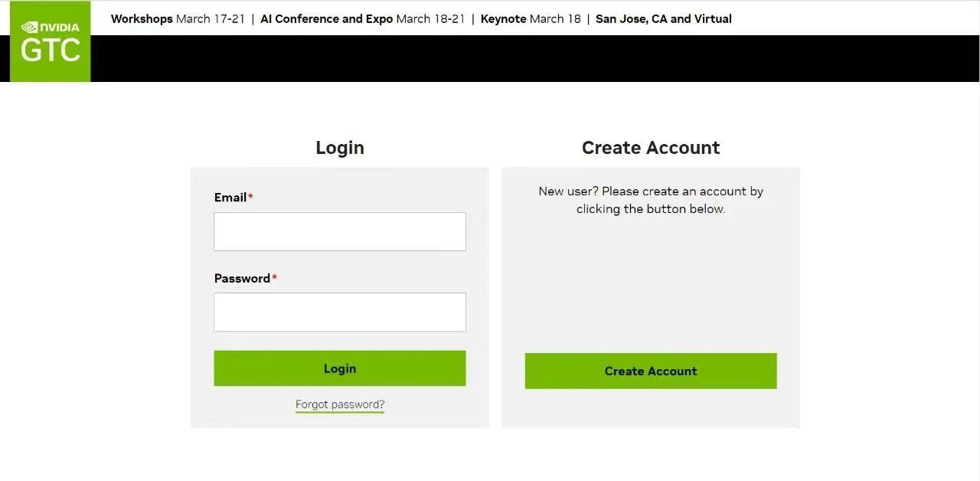Click the Email field label
980x481 pixels.
tap(230, 197)
